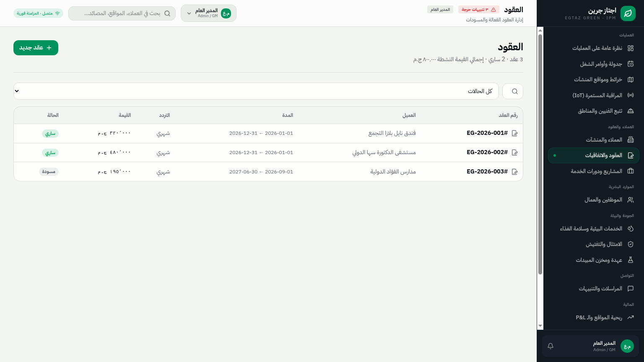Click the sidebar scrollbar up arrow
644x362 pixels.
coord(540,30)
